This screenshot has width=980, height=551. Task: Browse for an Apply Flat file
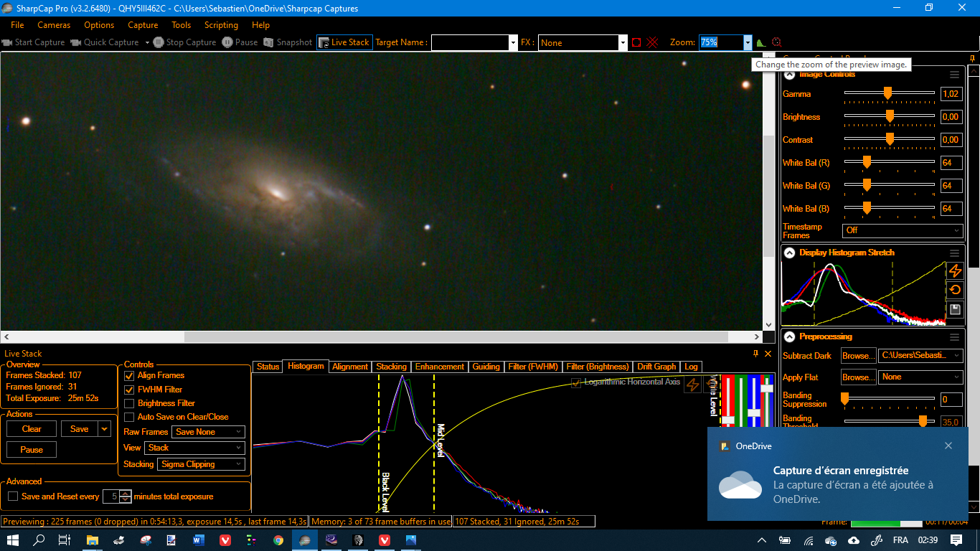coord(858,377)
